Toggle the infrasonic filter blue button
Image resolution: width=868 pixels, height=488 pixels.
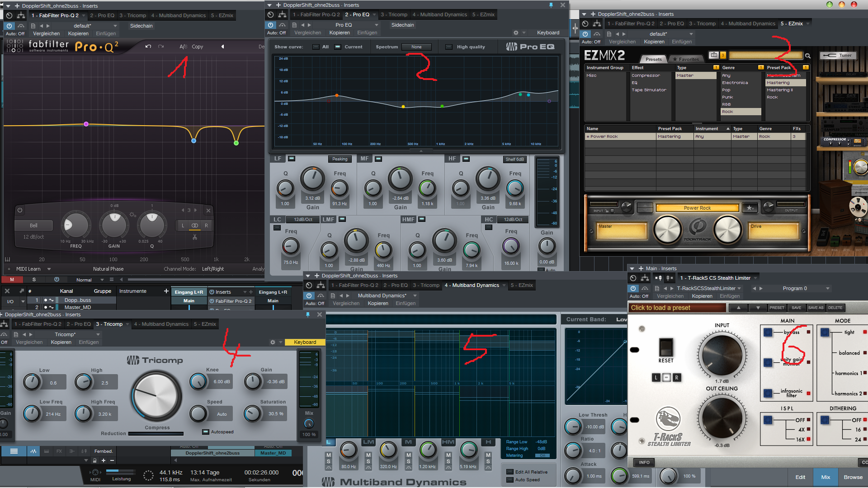tap(768, 393)
